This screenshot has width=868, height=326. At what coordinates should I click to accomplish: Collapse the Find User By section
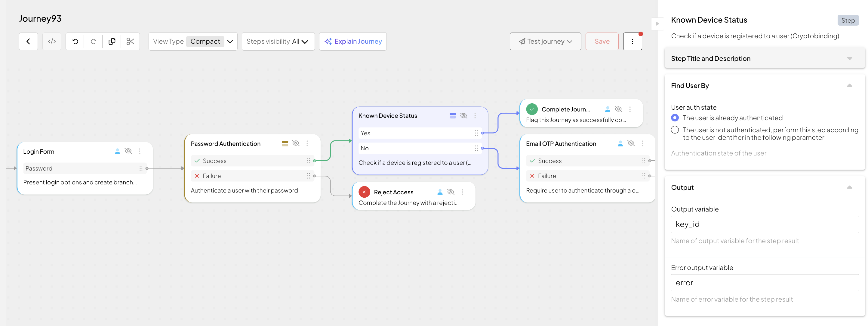click(x=849, y=86)
